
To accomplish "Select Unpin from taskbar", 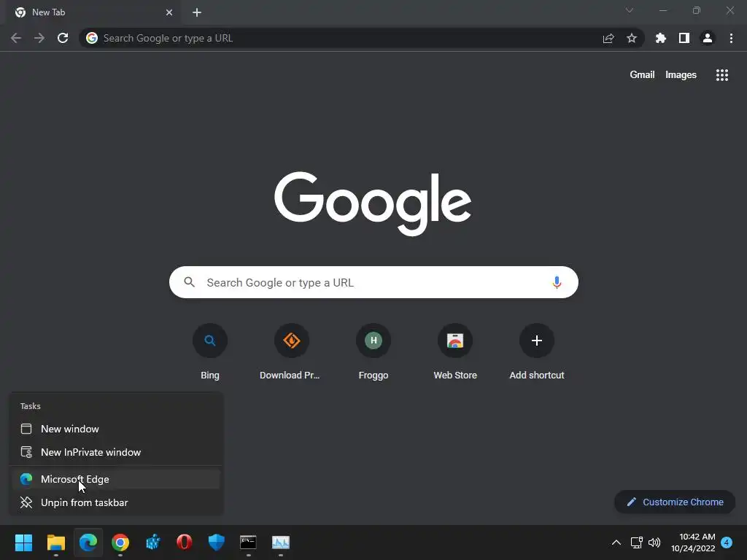I will coord(116,502).
